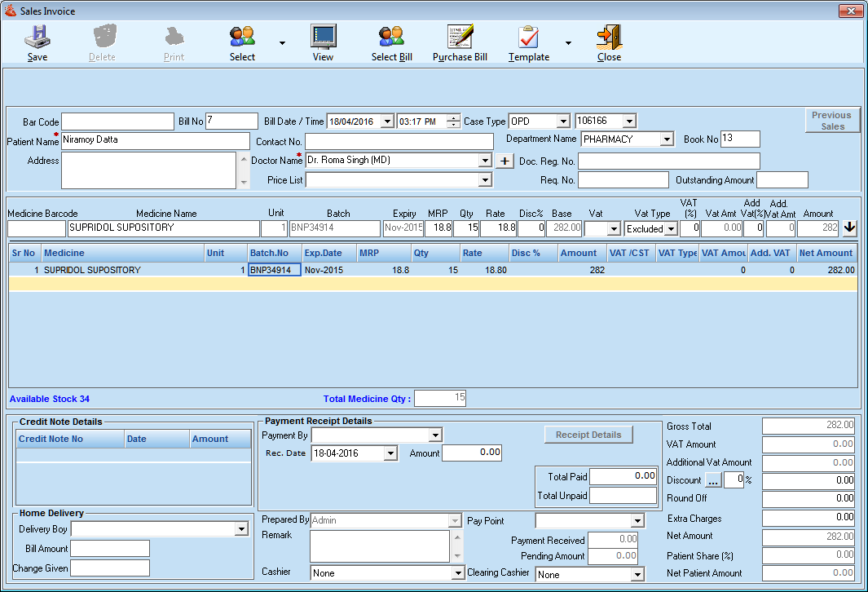Screen dimensions: 868x592
Task: Open Select Bill from toolbar
Action: 391,38
